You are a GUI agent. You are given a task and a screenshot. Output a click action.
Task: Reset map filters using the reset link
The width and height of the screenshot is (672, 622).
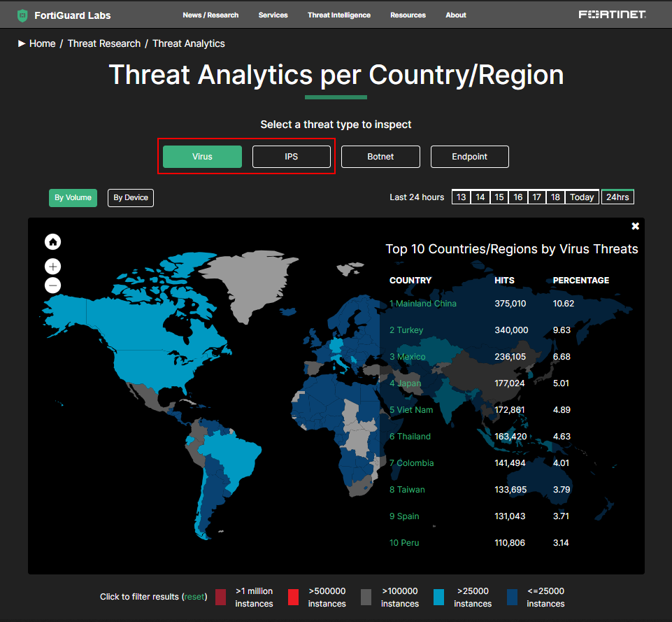[193, 597]
